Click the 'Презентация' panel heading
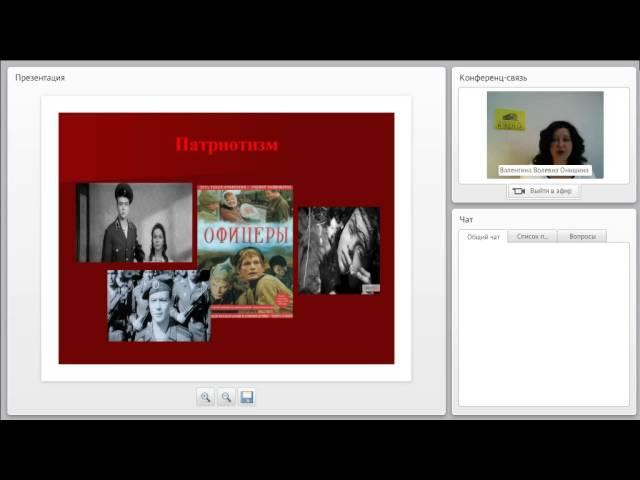The width and height of the screenshot is (640, 480). (40, 78)
